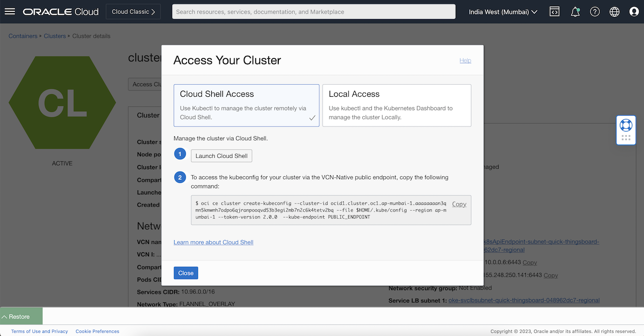The image size is (644, 336).
Task: Click the lifebuoy support widget
Action: (x=626, y=125)
